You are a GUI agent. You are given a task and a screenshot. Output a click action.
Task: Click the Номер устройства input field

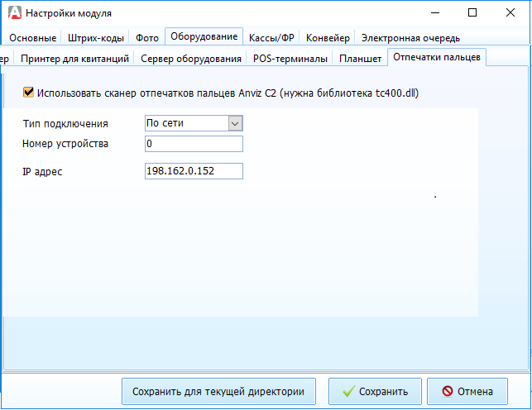194,144
